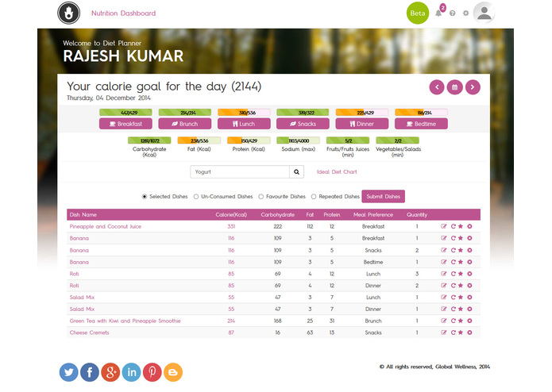Favourite the Cheese Cremets row
Image resolution: width=552 pixels, height=392 pixels.
(461, 332)
